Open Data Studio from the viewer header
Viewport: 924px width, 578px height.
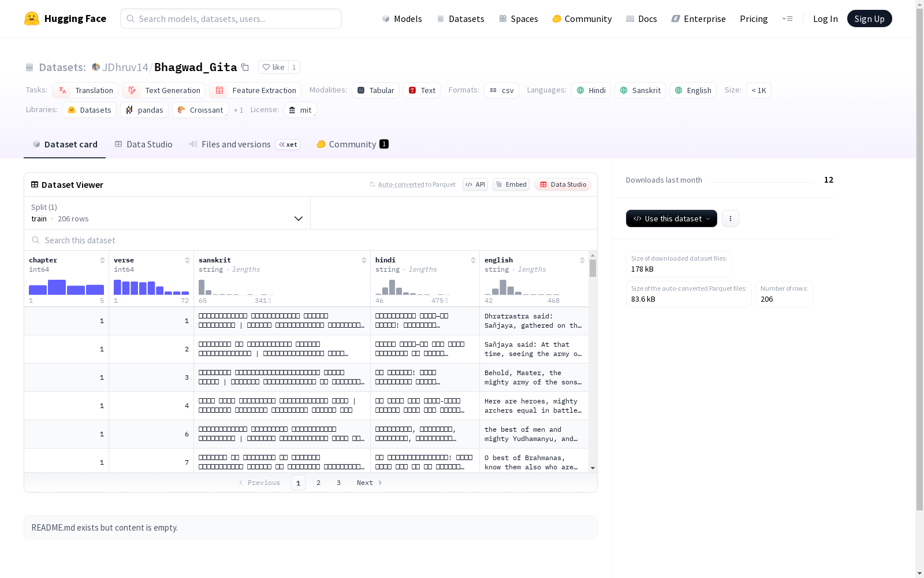(562, 184)
